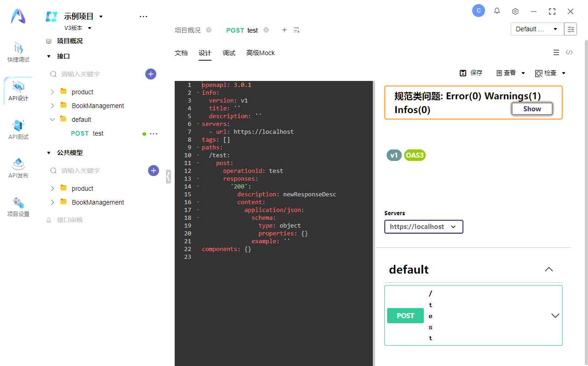This screenshot has width=588, height=366.
Task: Click the OAS3 badge
Action: coord(415,155)
